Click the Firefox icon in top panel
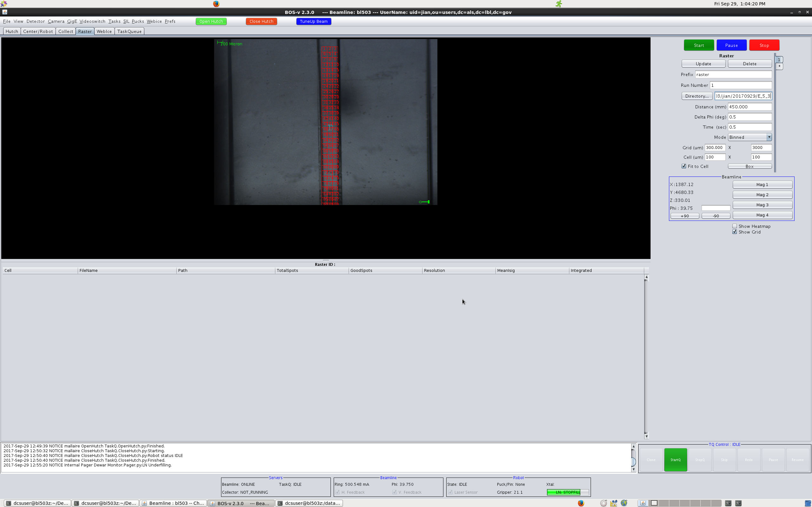 pos(216,4)
